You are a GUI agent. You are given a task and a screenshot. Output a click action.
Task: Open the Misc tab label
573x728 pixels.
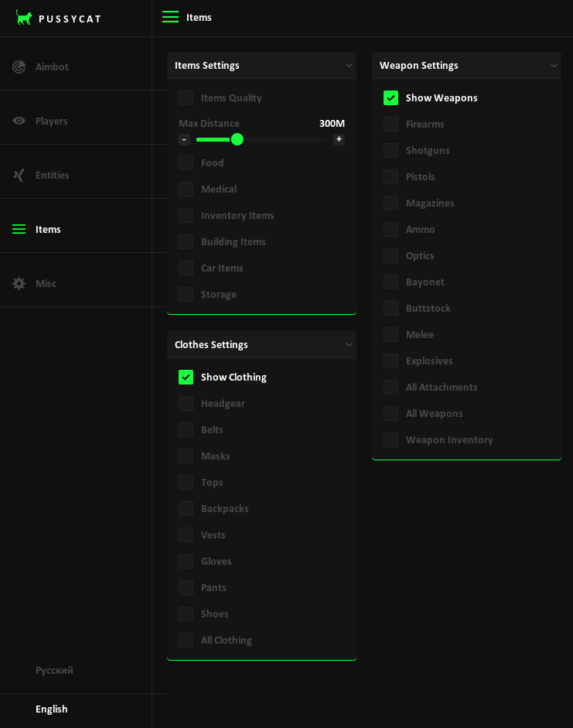[46, 283]
